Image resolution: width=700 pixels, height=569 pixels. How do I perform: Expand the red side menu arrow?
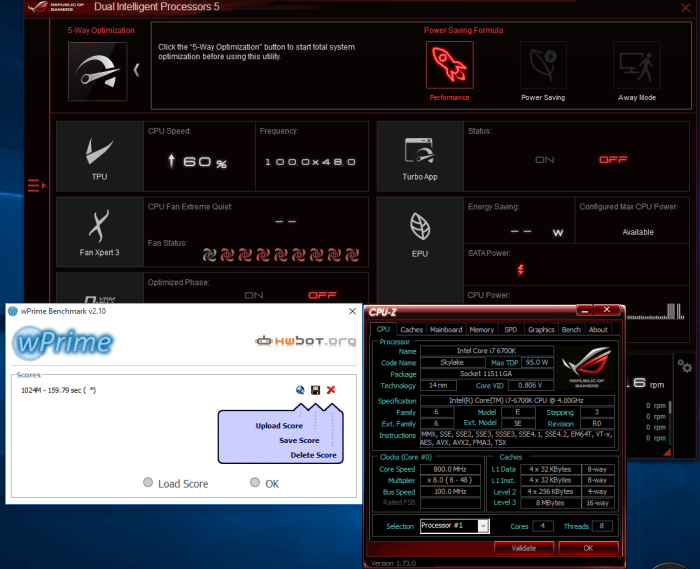(37, 185)
